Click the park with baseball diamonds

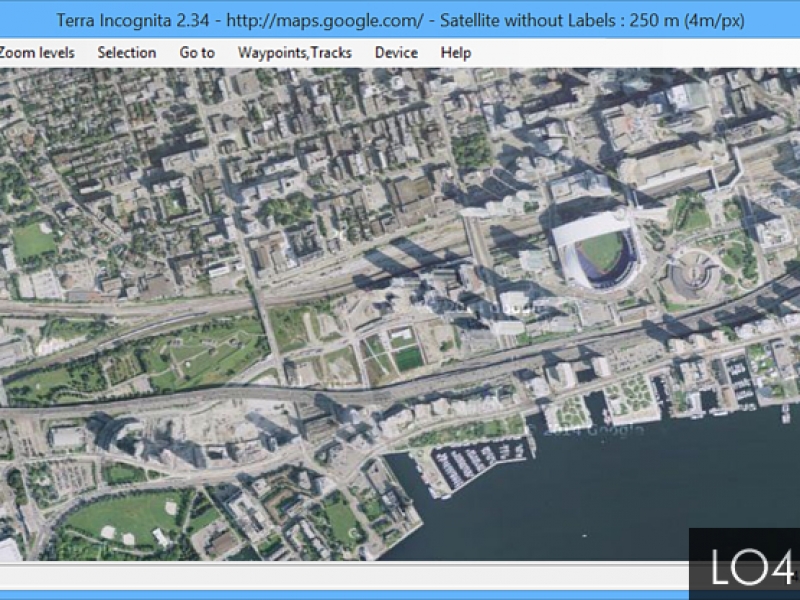[x=125, y=518]
